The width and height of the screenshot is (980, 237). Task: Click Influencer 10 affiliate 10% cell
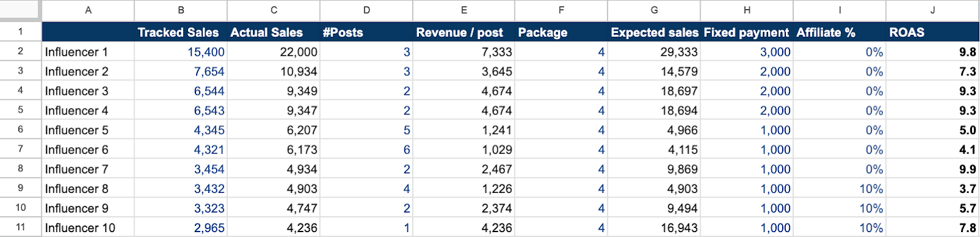click(x=839, y=228)
